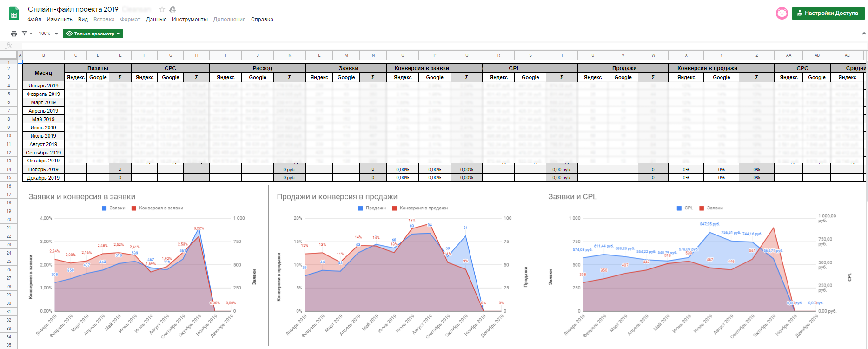The width and height of the screenshot is (868, 349).
Task: Click the add to Drive icon
Action: [172, 9]
